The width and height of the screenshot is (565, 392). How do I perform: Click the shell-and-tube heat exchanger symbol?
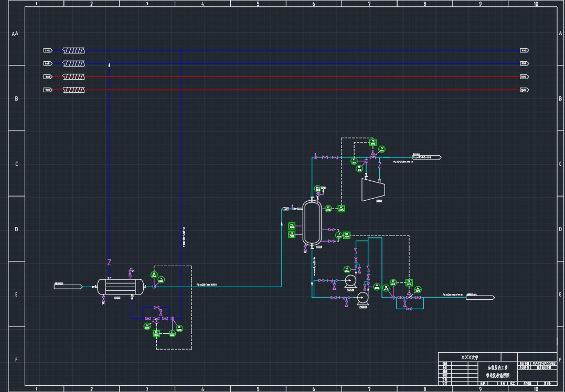click(120, 286)
